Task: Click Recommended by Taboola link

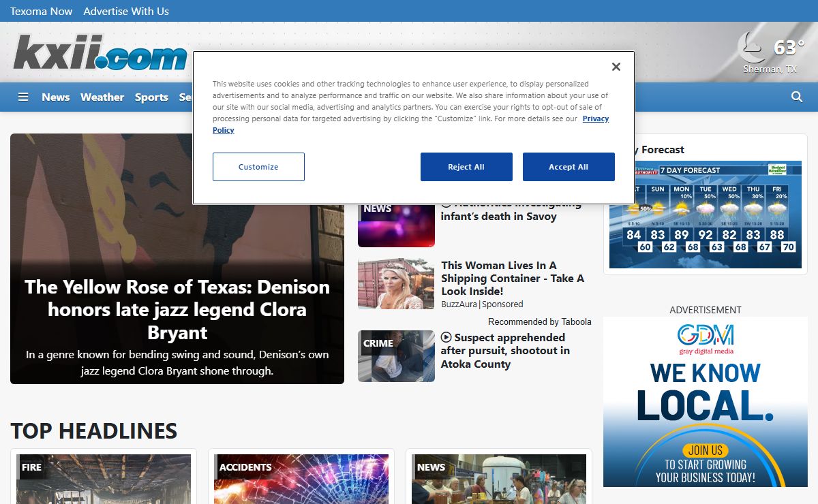Action: pos(540,321)
